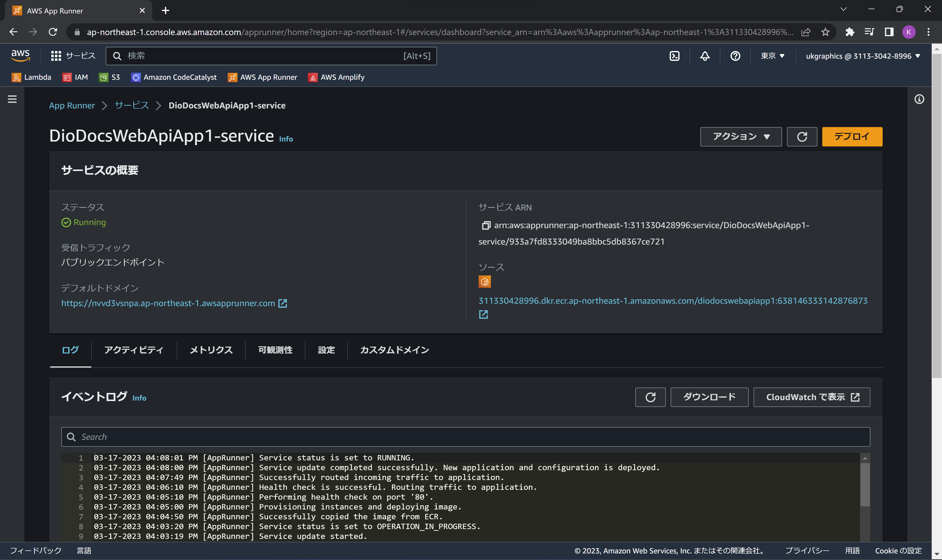
Task: Open AWS App Runner favorites shortcut
Action: (262, 77)
